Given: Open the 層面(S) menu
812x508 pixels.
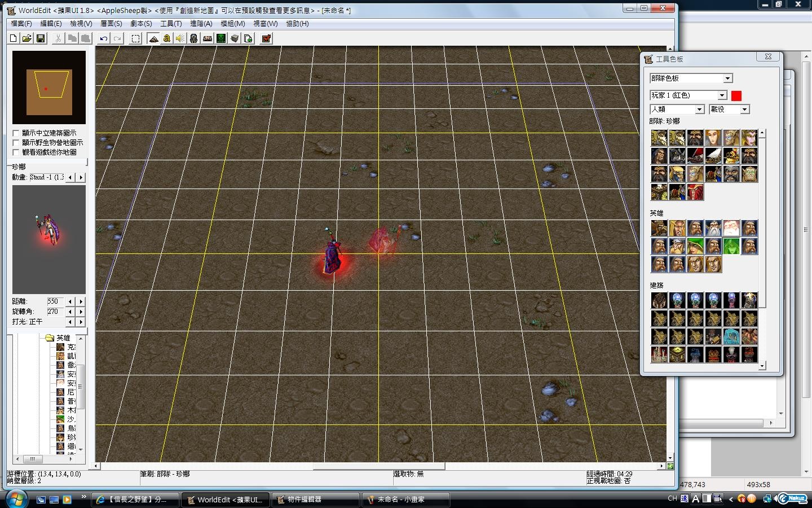Looking at the screenshot, I should 111,24.
